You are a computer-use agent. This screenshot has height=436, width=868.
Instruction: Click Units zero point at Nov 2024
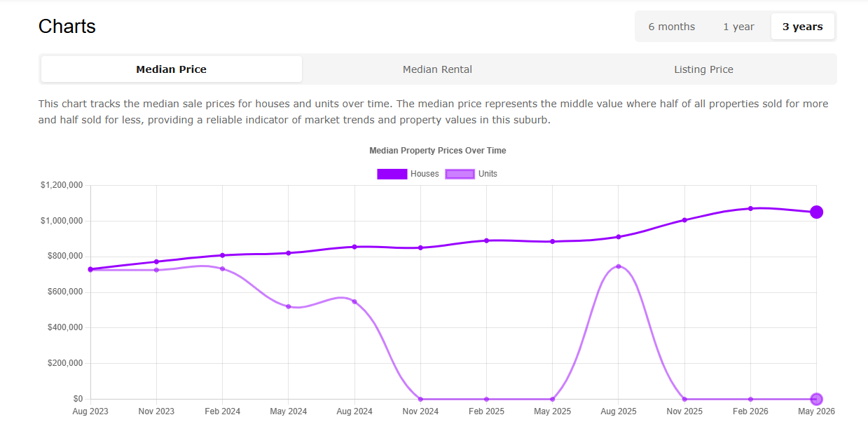click(420, 399)
